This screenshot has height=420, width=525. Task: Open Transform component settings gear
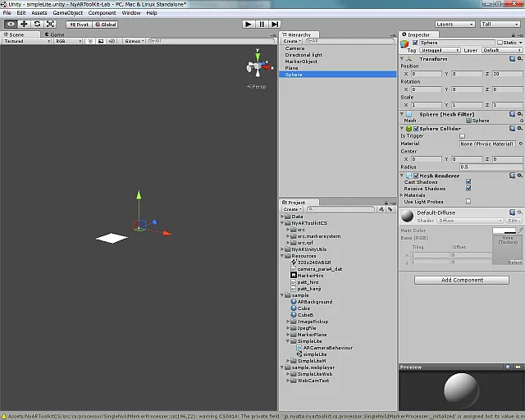click(x=519, y=58)
